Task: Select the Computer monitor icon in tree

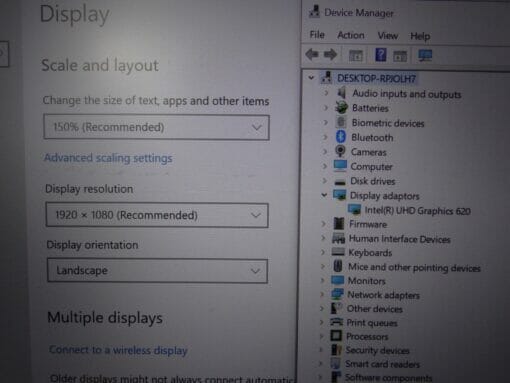Action: click(x=340, y=166)
